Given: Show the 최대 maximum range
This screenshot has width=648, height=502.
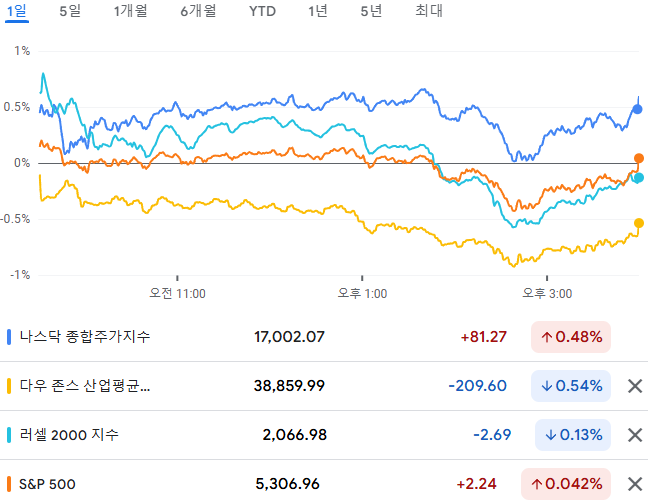Looking at the screenshot, I should (x=429, y=11).
